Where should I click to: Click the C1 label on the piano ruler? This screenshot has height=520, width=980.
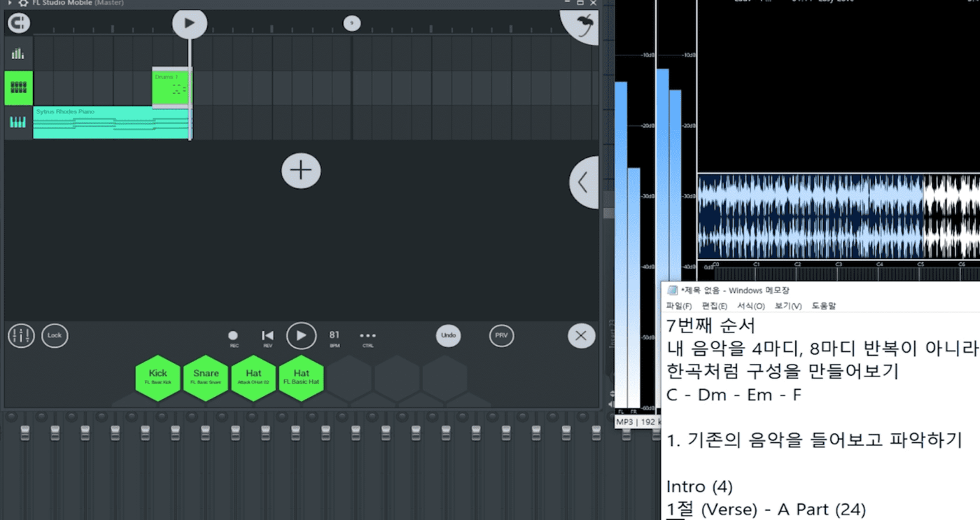coord(756,265)
